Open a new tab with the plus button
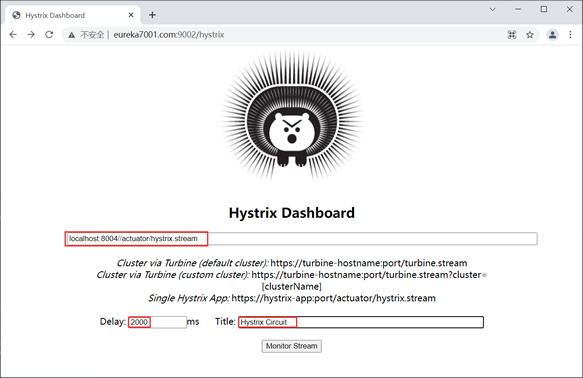This screenshot has height=378, width=583. pos(152,15)
